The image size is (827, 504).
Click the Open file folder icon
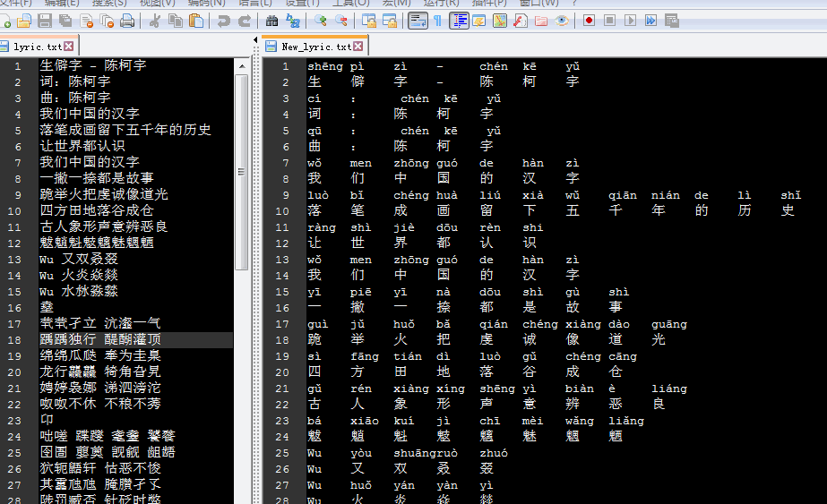point(24,21)
